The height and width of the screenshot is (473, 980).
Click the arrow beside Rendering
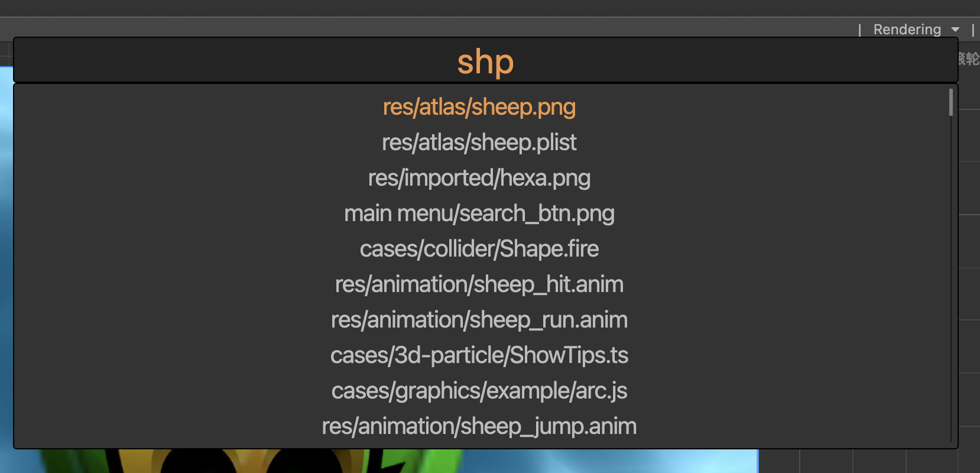point(955,30)
